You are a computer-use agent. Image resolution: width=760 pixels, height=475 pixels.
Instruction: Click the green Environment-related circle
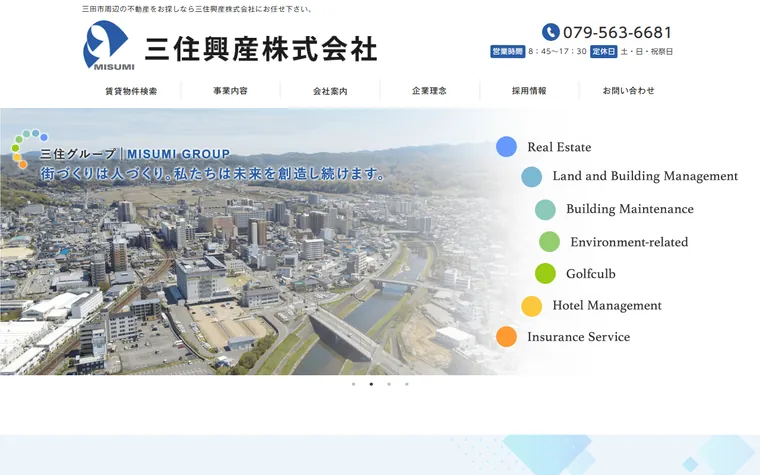coord(549,241)
